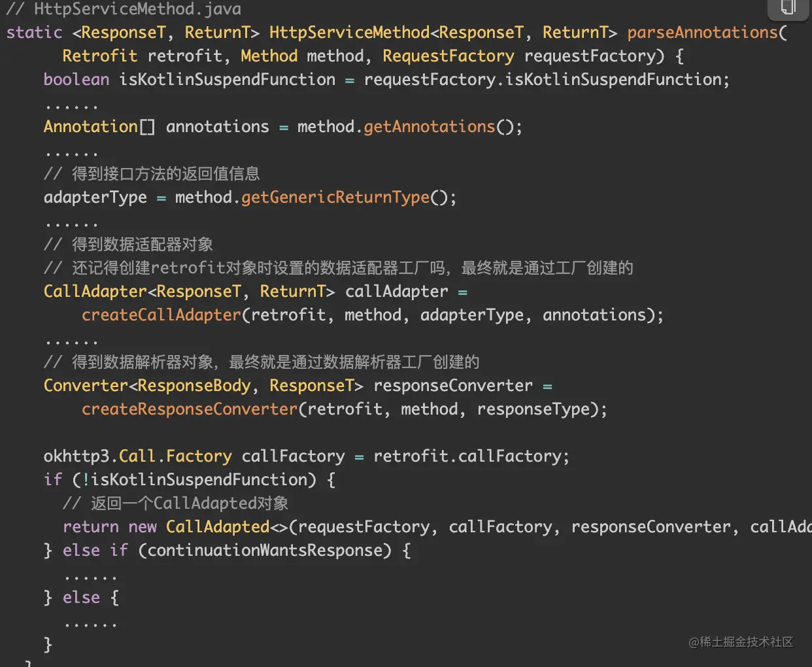The height and width of the screenshot is (667, 812).
Task: Click 'requestFactory.isKotlinSuspendFunction;' expression
Action: click(547, 80)
